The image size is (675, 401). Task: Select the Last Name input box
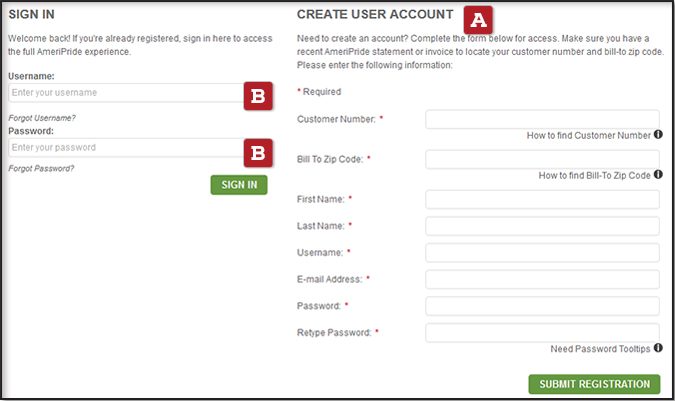point(542,226)
